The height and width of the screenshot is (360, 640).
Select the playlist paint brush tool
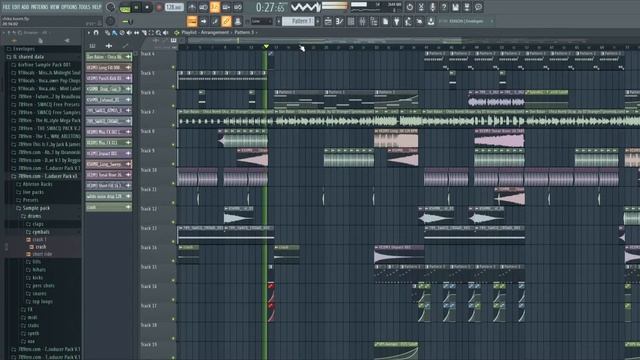tap(114, 33)
